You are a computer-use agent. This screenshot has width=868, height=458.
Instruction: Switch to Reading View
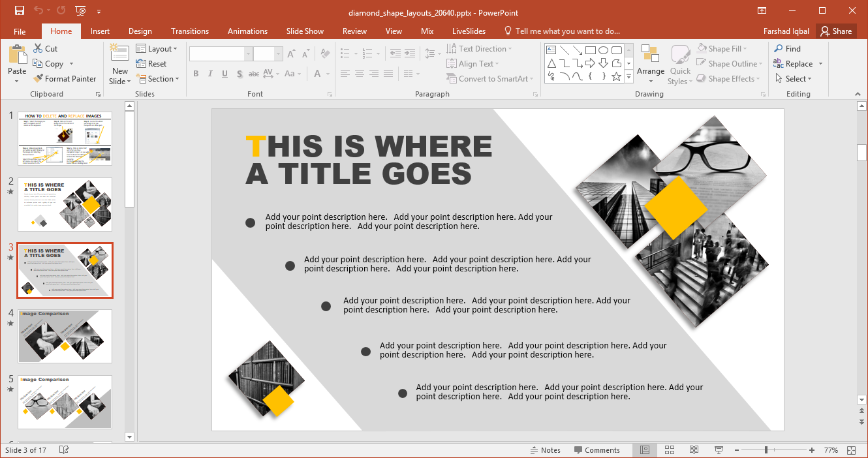pyautogui.click(x=694, y=450)
